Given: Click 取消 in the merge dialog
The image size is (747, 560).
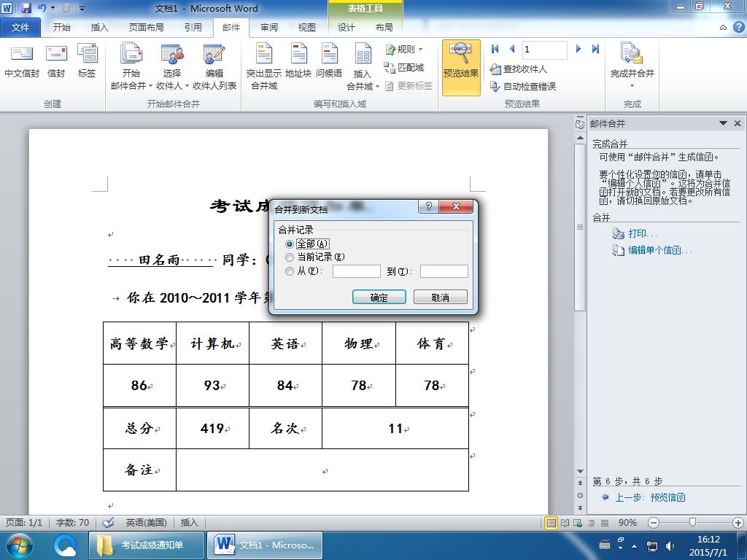Looking at the screenshot, I should point(440,297).
